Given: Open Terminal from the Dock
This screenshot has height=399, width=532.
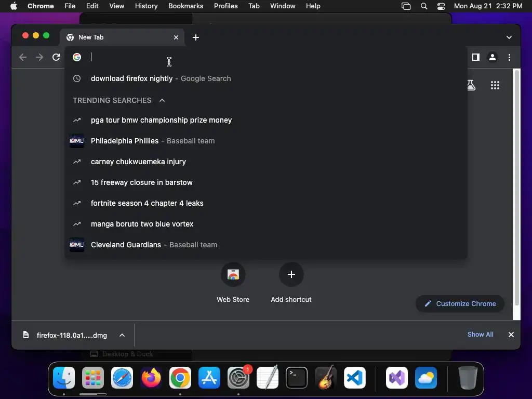Looking at the screenshot, I should coord(297,378).
